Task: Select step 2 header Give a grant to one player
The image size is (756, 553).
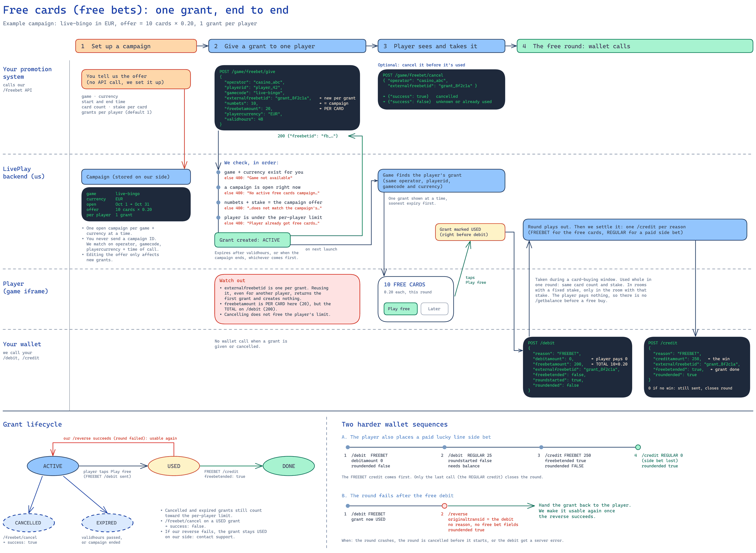Action: 287,46
